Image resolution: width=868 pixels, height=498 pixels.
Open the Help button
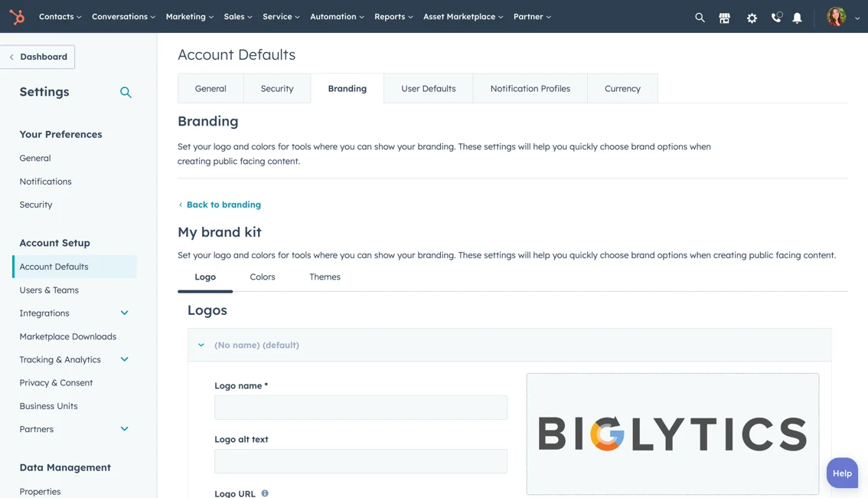[842, 473]
